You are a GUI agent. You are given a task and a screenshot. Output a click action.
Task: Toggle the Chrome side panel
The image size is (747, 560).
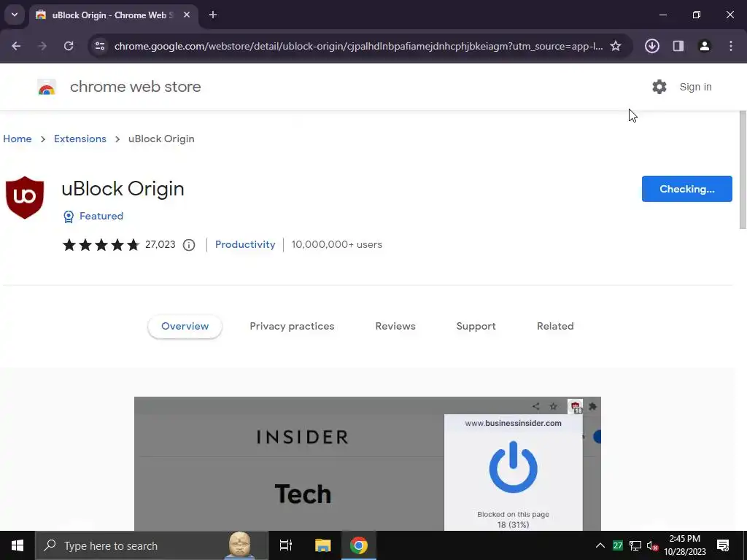tap(678, 46)
